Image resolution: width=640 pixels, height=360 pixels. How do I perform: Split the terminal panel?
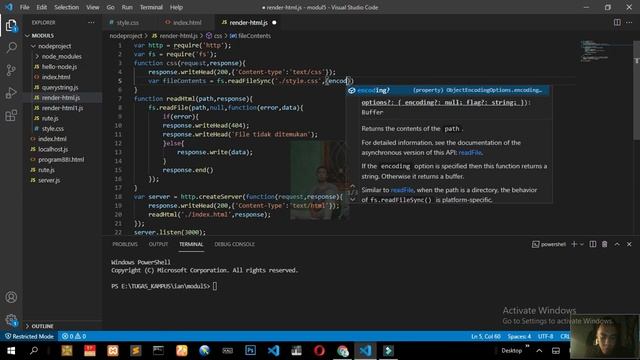pyautogui.click(x=593, y=244)
